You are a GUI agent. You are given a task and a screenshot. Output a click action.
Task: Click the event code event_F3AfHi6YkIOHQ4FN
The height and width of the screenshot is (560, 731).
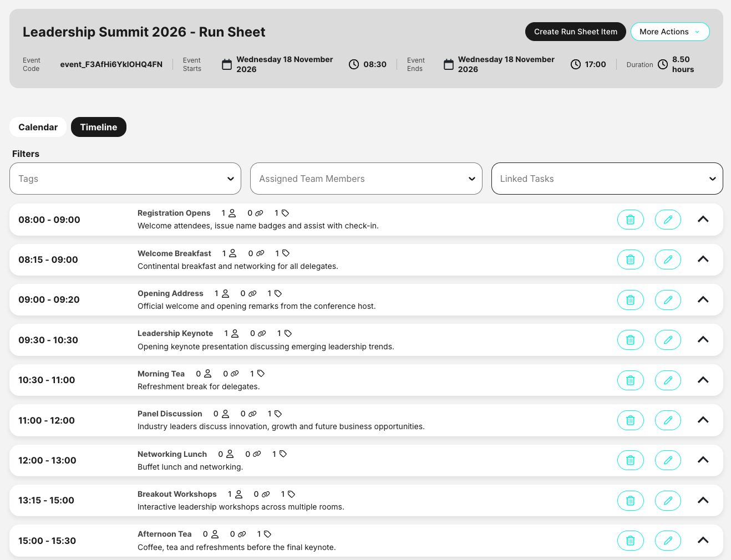pyautogui.click(x=111, y=64)
